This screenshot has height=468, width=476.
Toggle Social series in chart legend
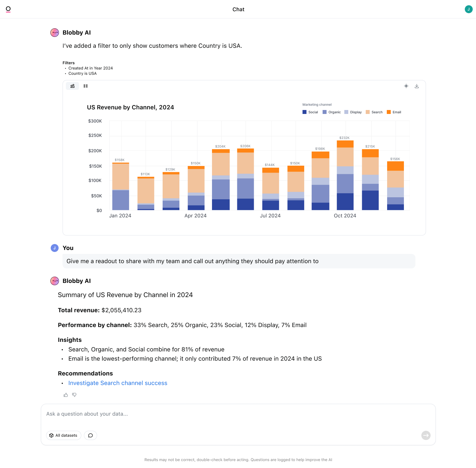(x=310, y=112)
